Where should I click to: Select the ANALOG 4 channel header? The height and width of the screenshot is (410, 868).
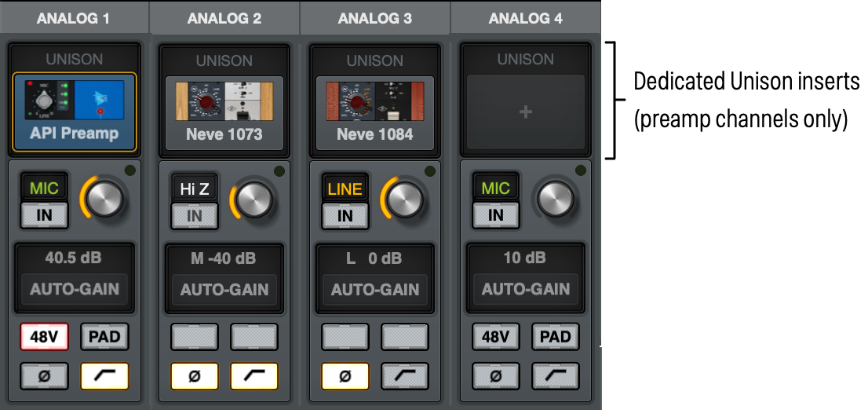pos(526,18)
